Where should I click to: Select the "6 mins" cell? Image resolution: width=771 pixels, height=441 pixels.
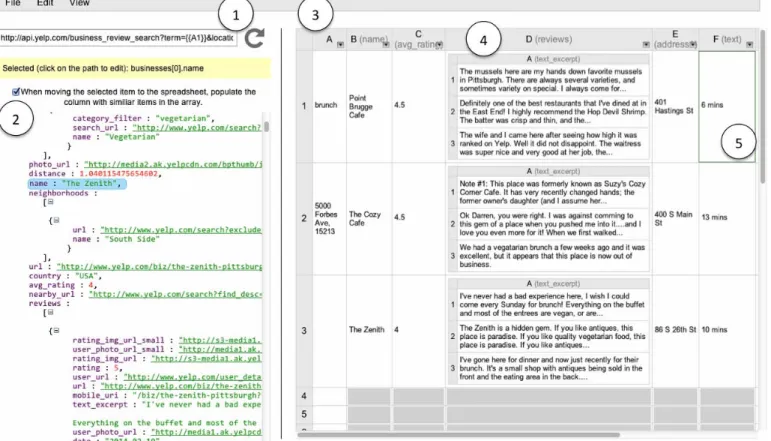[727, 106]
